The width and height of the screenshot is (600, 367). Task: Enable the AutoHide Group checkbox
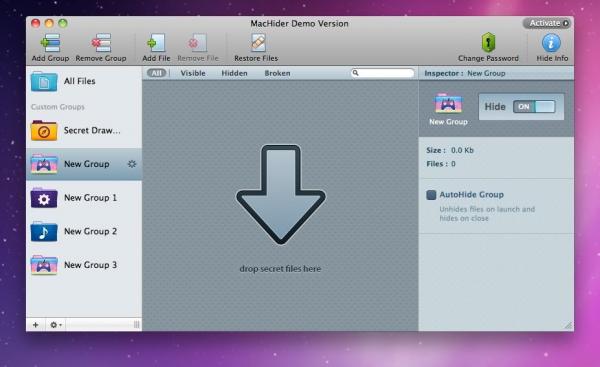pyautogui.click(x=431, y=195)
